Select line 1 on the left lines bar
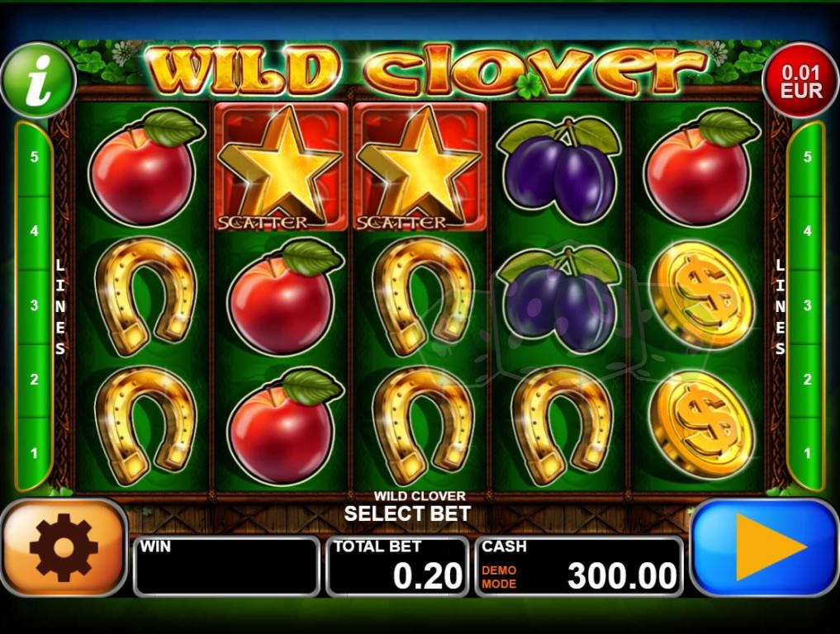The image size is (840, 634). (x=35, y=453)
